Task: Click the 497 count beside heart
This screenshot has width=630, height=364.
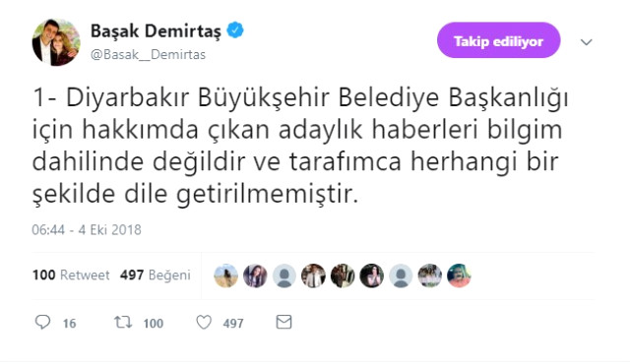Action: pos(233,324)
